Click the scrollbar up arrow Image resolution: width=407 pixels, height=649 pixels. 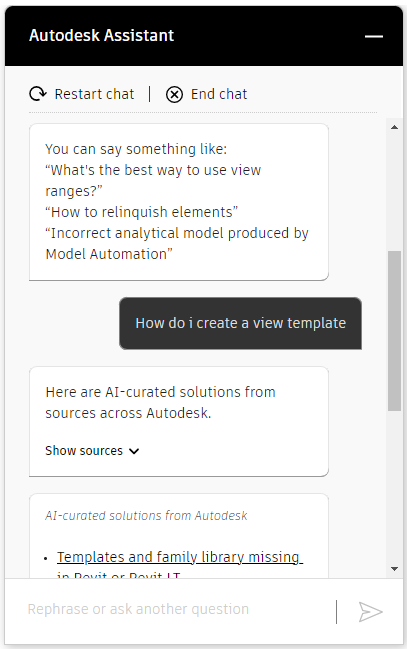coord(394,127)
